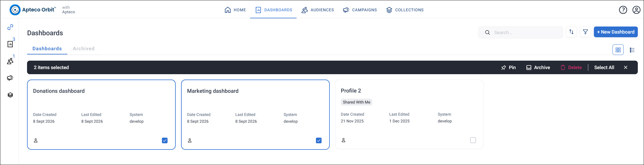This screenshot has height=165, width=644.
Task: Click the Apteco Orbit logo
Action: click(33, 10)
